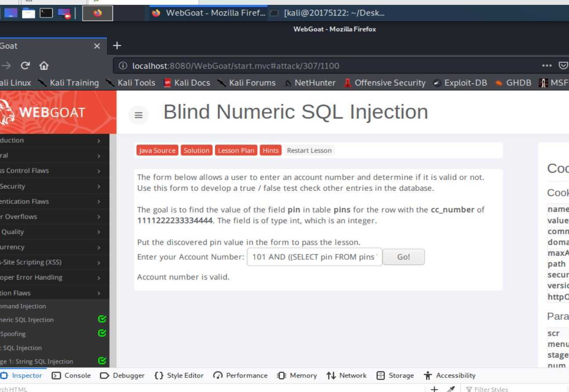
Task: Open the Lesson Plan
Action: [236, 150]
